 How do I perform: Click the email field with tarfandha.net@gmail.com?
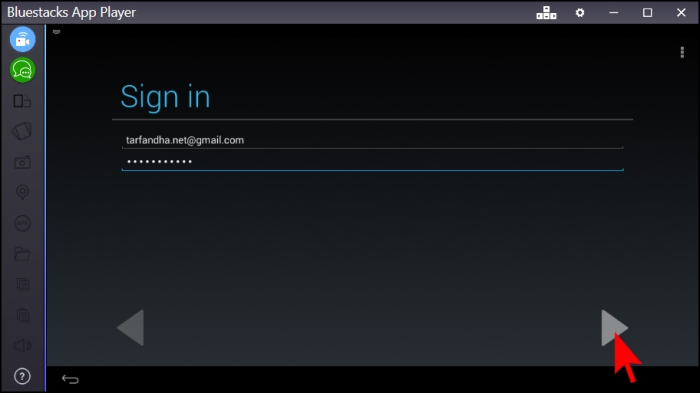pos(372,140)
